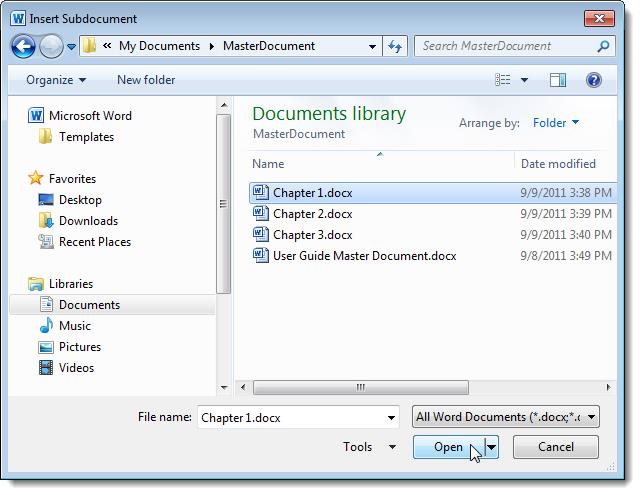Click the Word icon of Chapter 3.docx
This screenshot has height=495, width=640.
tap(260, 234)
